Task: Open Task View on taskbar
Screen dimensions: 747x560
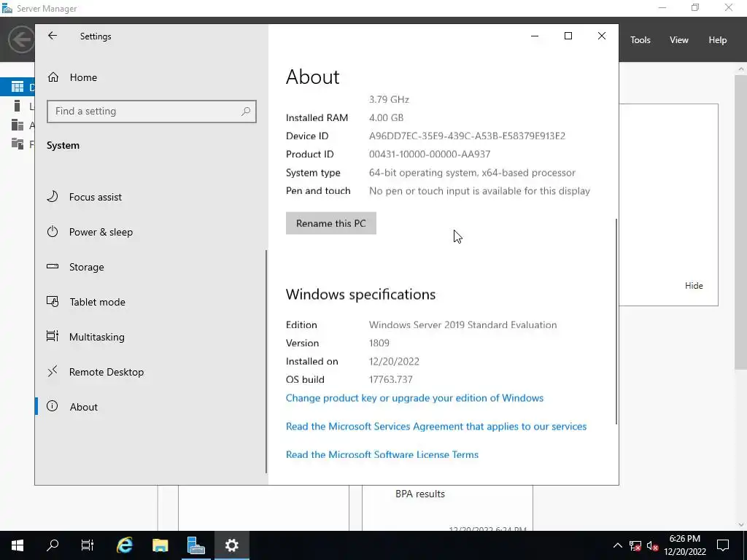Action: (88, 545)
